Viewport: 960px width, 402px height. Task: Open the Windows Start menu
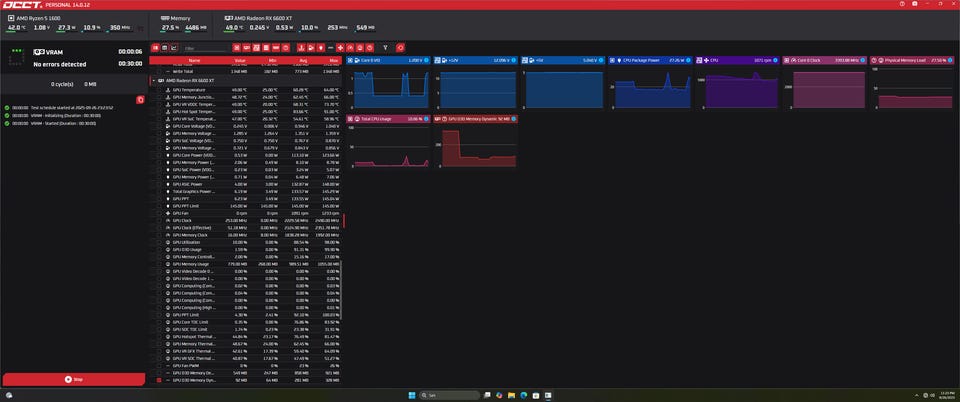pos(412,395)
